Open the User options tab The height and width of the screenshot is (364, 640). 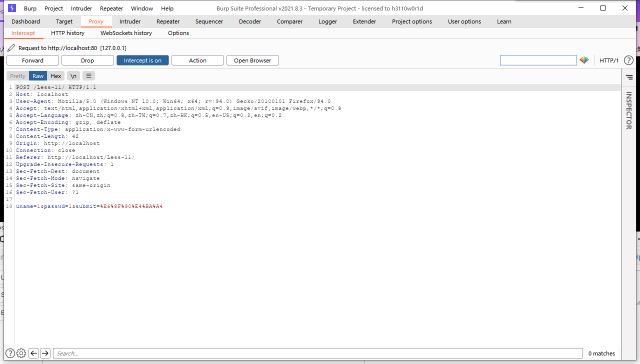(464, 21)
